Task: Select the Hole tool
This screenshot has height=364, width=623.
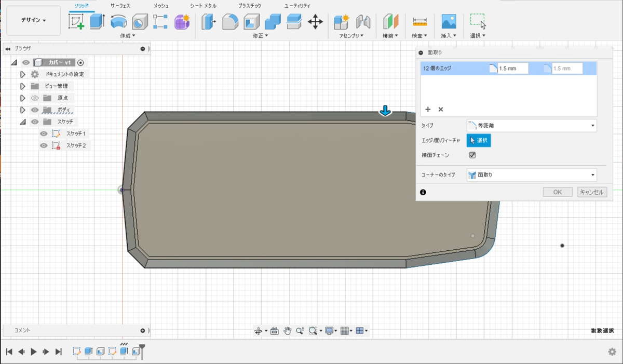Action: point(139,21)
